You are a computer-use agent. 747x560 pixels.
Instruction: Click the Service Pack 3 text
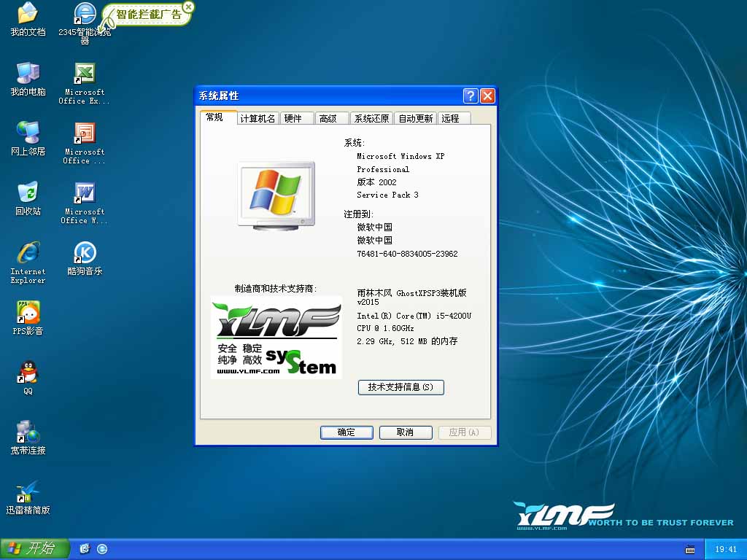click(388, 195)
